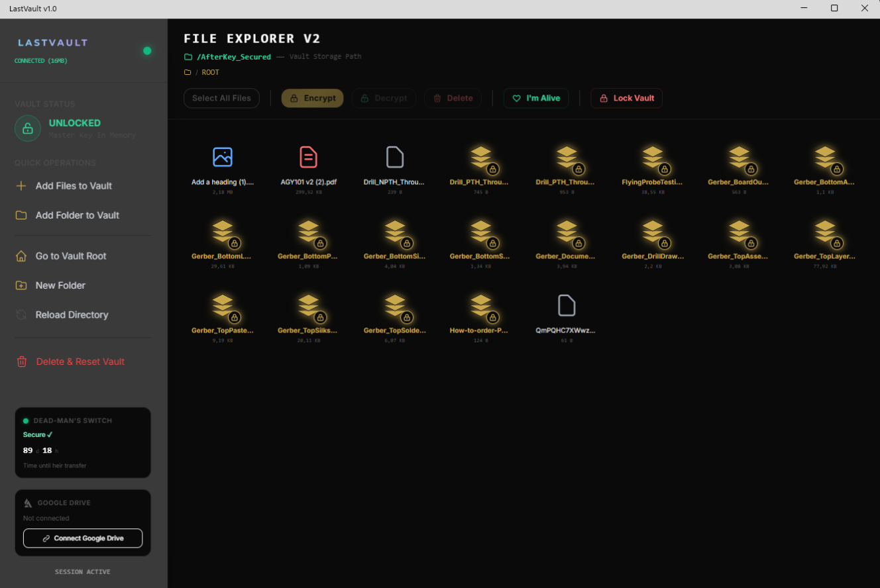Open Add Files to Vault
880x588 pixels.
pos(74,186)
